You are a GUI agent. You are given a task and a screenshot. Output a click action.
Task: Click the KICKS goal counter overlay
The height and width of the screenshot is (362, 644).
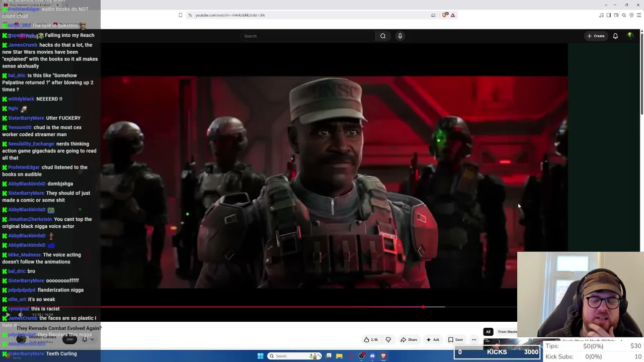pyautogui.click(x=497, y=352)
